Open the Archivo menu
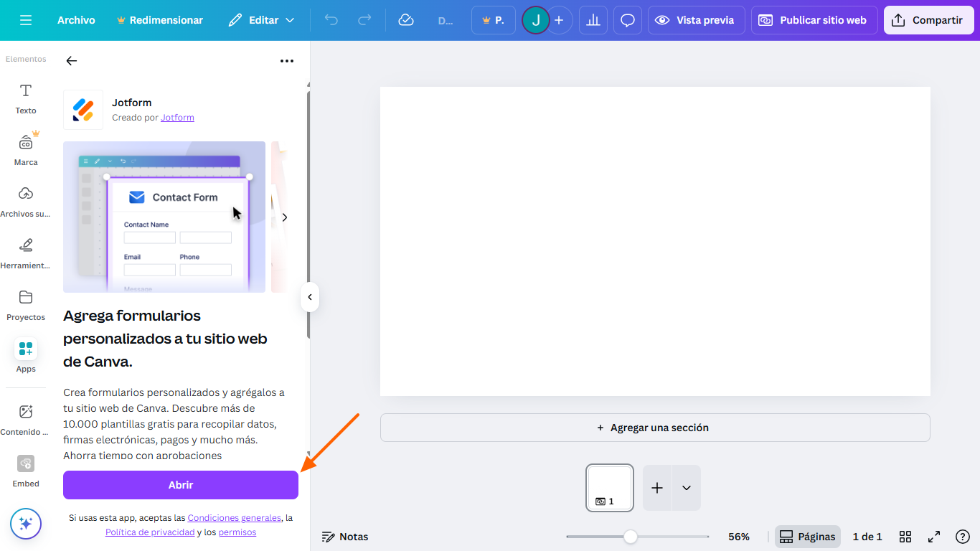980x551 pixels. (76, 20)
